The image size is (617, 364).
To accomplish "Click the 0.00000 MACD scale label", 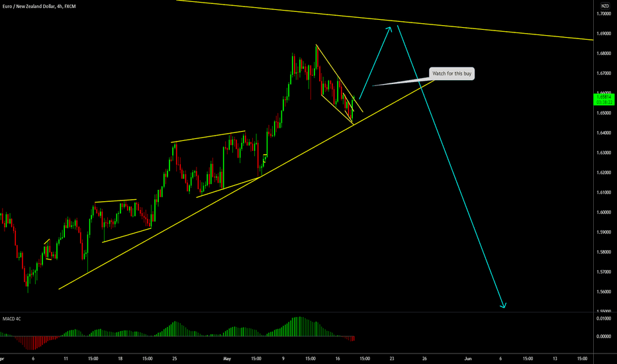I will pyautogui.click(x=604, y=336).
